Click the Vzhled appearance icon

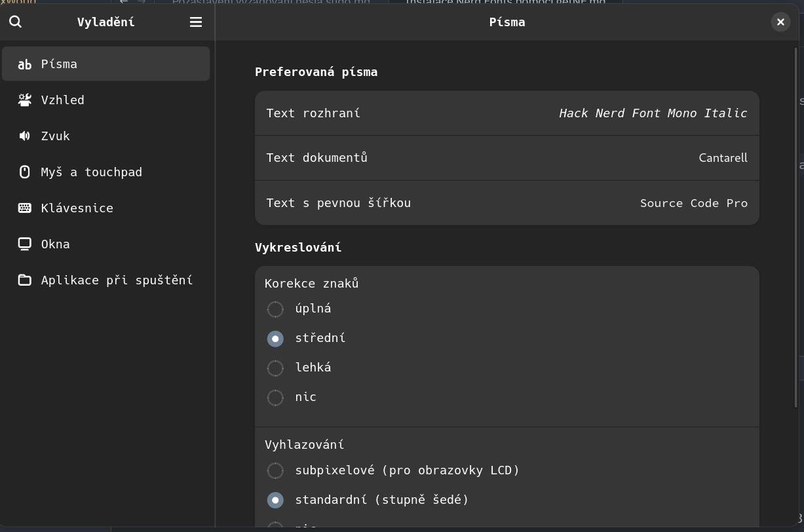tap(25, 100)
